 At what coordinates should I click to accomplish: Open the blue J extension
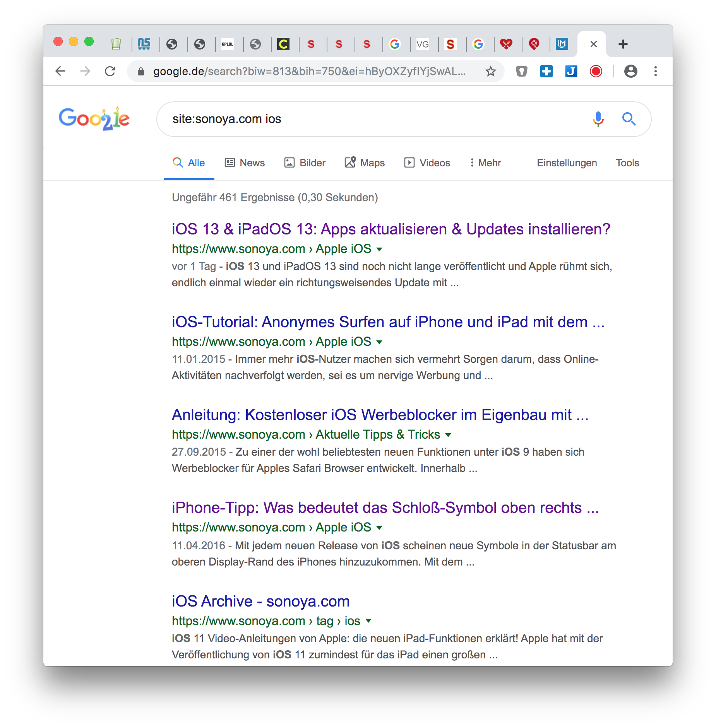571,71
